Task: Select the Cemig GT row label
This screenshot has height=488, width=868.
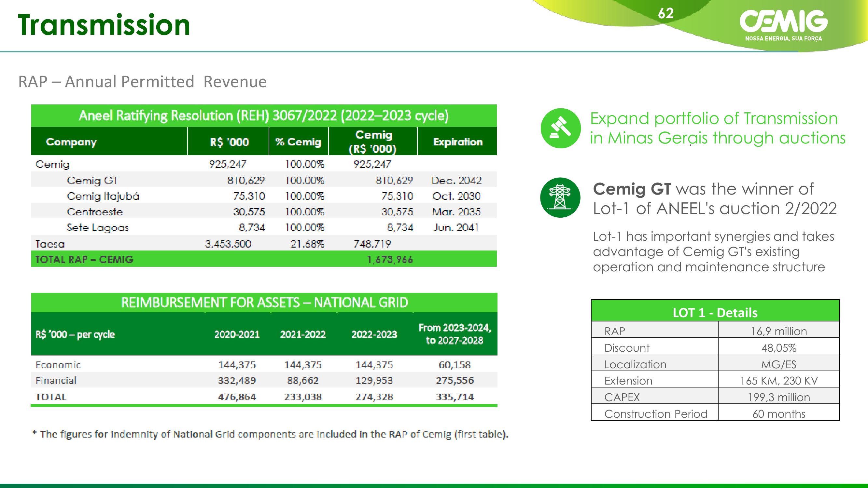Action: click(92, 181)
